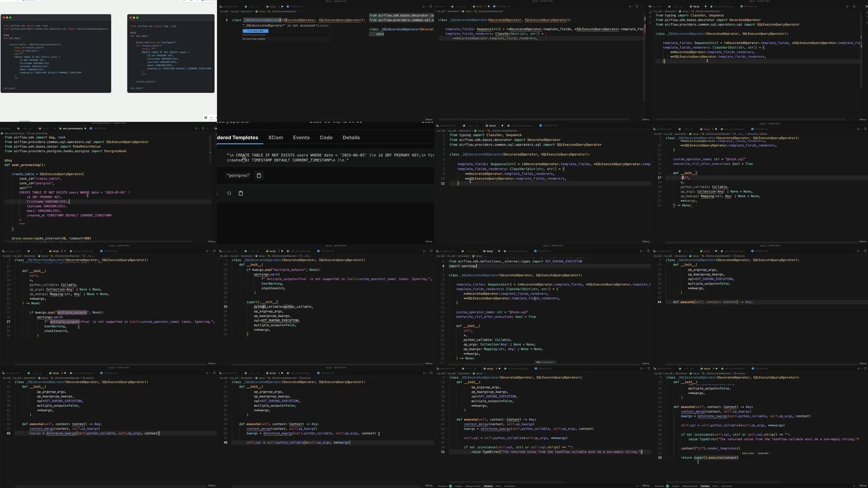The image size is (868, 488).
Task: Click 'execute' breadcrumb above the render_templates editor
Action: [740, 373]
